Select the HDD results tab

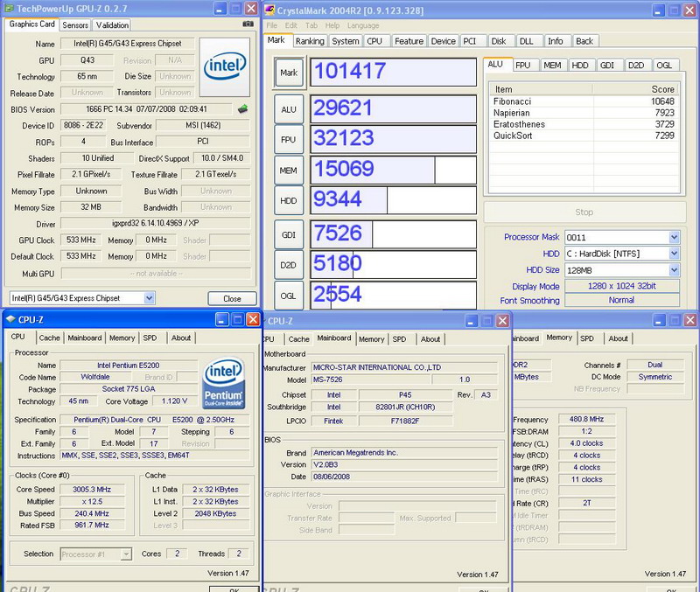pyautogui.click(x=580, y=65)
